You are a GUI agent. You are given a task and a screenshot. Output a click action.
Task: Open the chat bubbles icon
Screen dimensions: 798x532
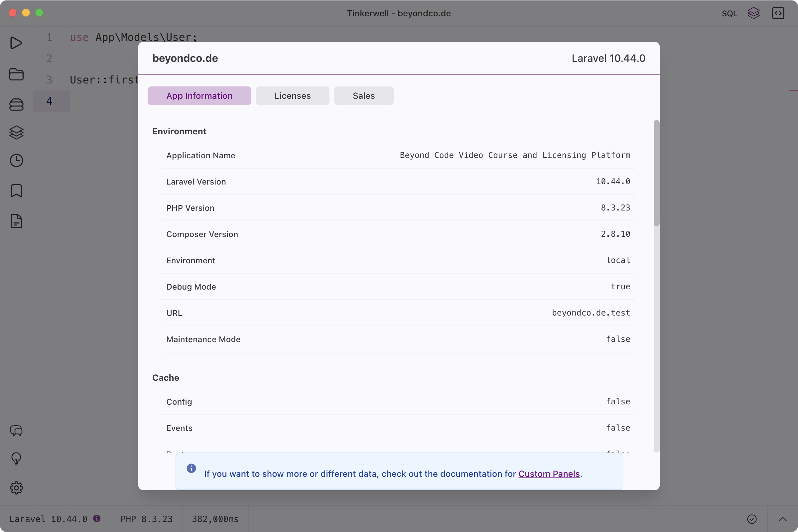[16, 431]
